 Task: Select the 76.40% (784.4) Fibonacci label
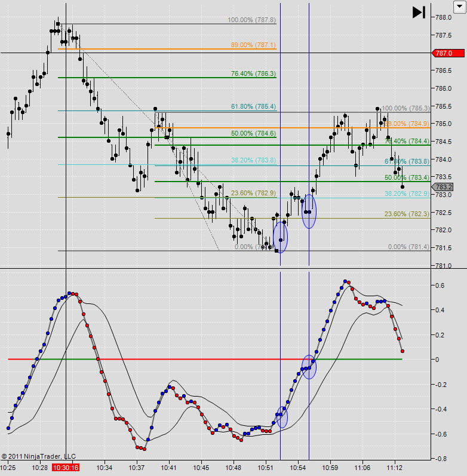pyautogui.click(x=407, y=141)
